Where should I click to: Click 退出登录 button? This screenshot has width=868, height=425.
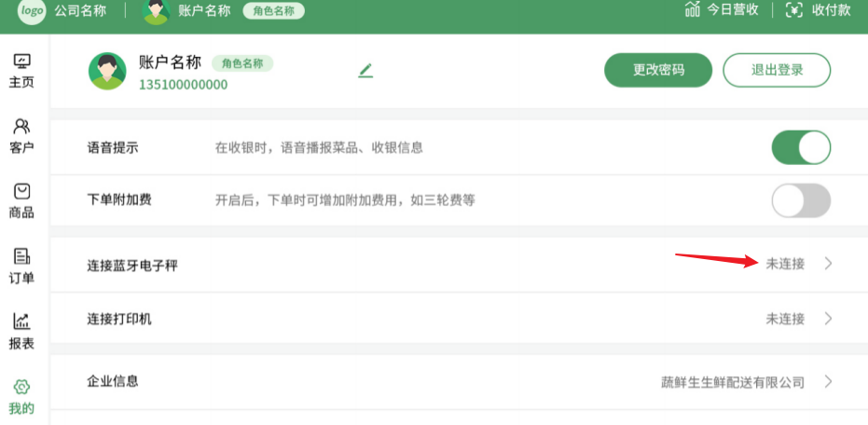(x=777, y=70)
